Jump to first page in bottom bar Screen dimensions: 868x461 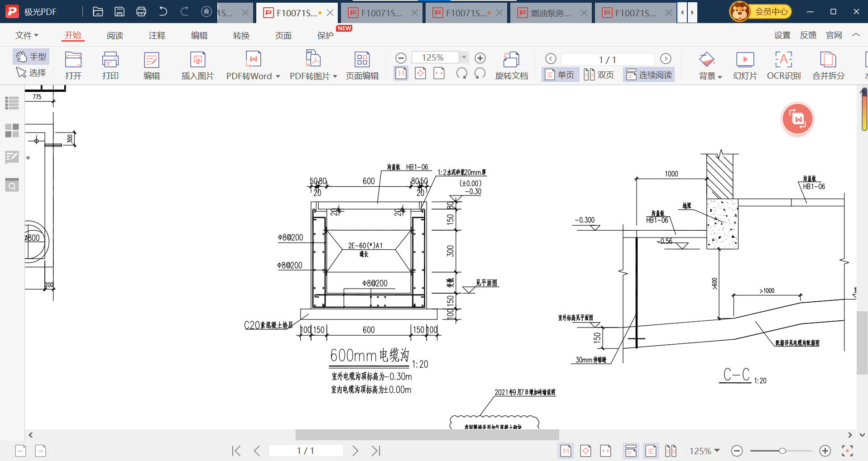(236, 451)
